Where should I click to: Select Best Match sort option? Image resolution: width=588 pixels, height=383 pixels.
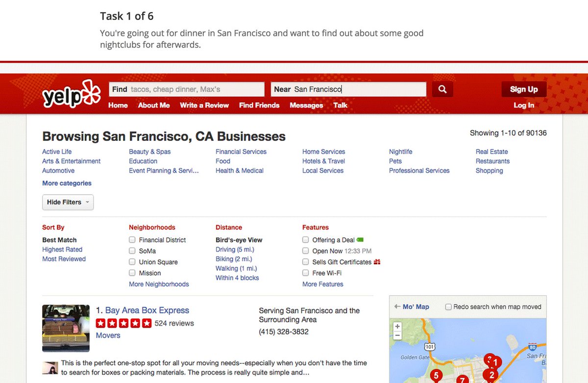click(x=59, y=240)
